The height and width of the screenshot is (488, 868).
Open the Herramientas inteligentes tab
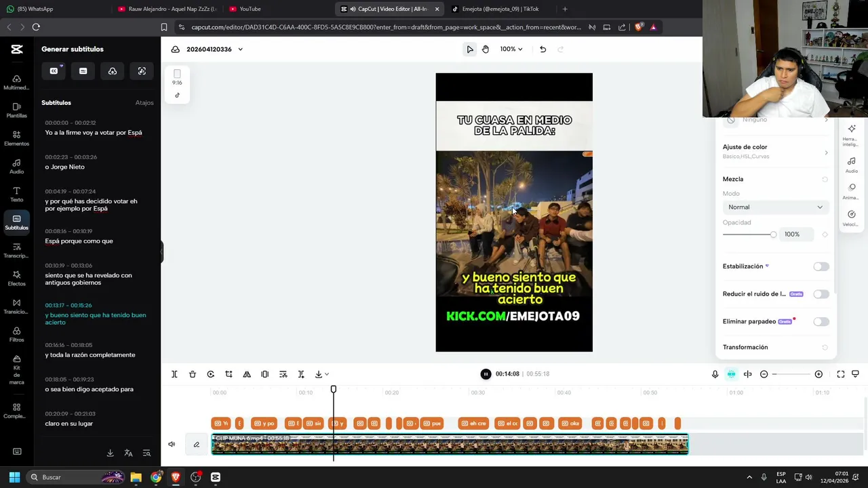pos(851,135)
